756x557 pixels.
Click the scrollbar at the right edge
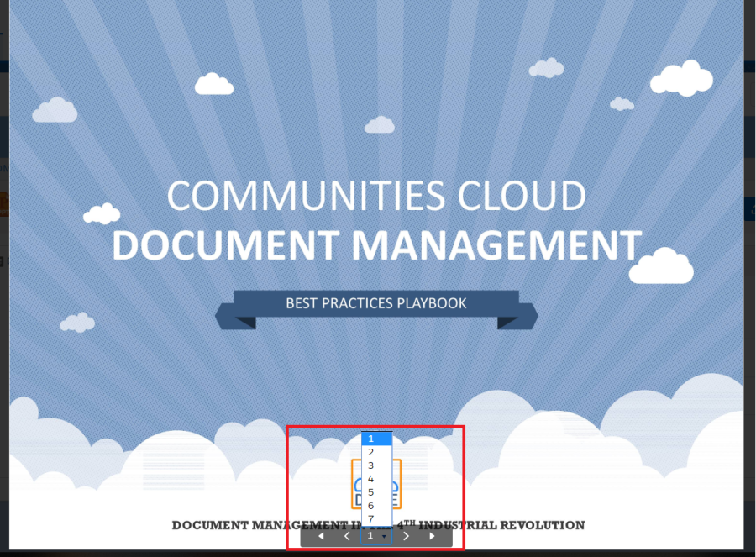coord(749,252)
